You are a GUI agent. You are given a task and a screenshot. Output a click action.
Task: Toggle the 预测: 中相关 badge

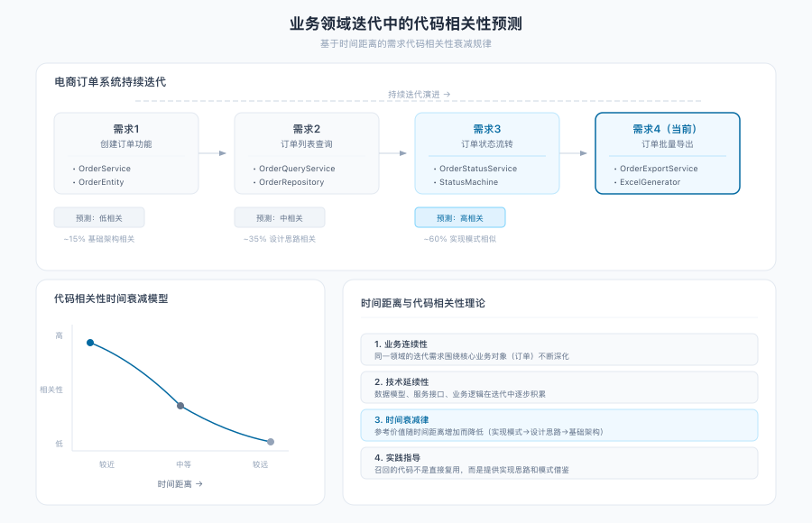[x=280, y=217]
